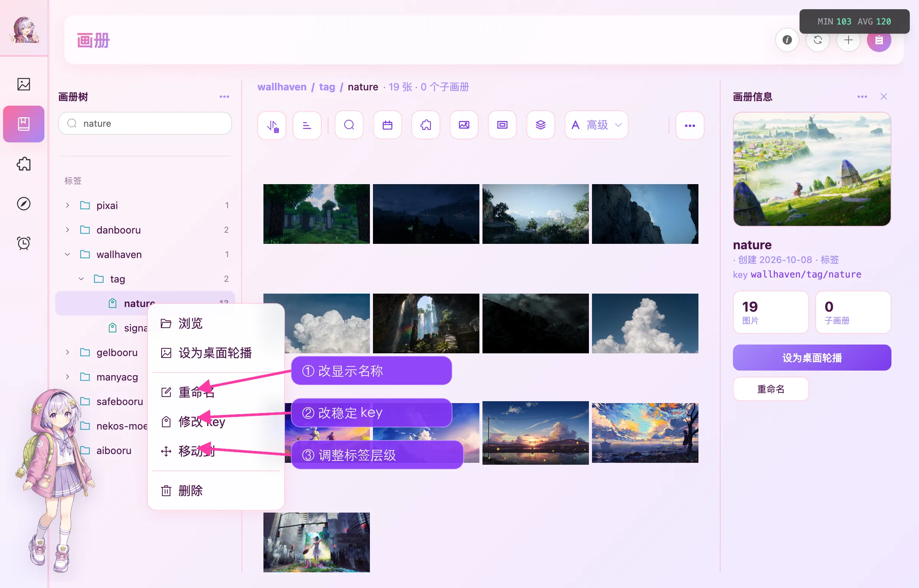
Task: Expand the gelbooru folder
Action: [x=67, y=352]
